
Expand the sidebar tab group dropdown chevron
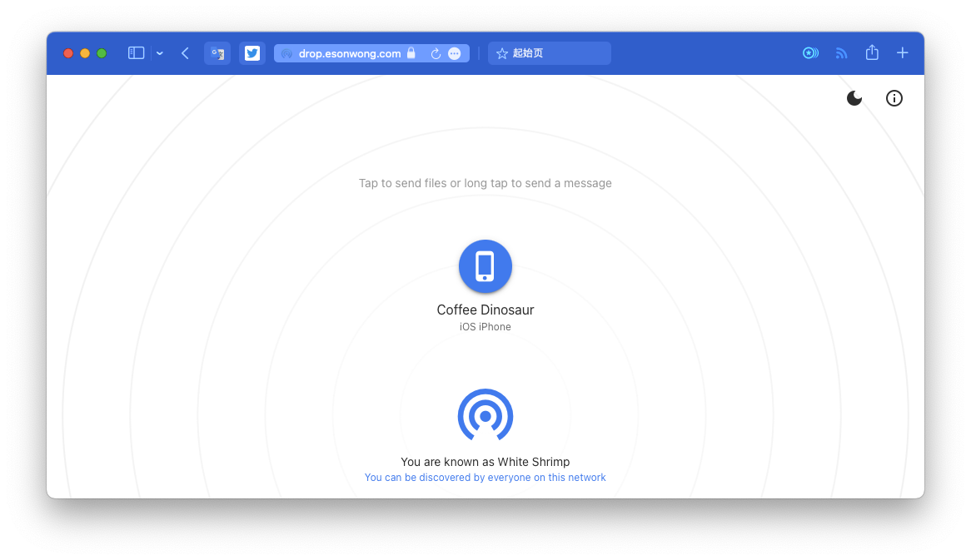[x=160, y=53]
